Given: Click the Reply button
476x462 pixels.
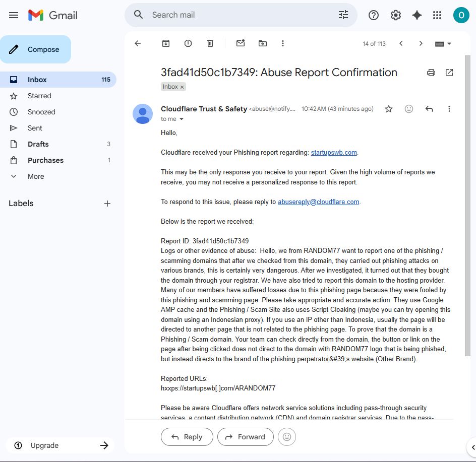Looking at the screenshot, I should click(187, 437).
